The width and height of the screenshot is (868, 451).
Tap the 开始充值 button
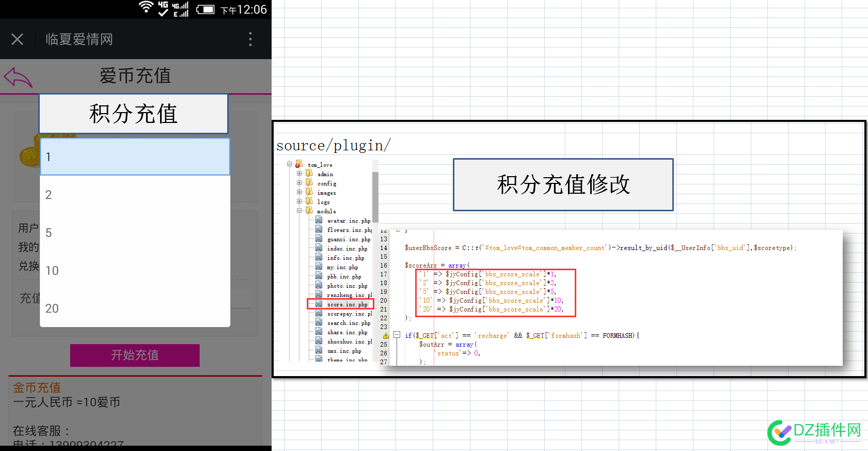click(135, 355)
